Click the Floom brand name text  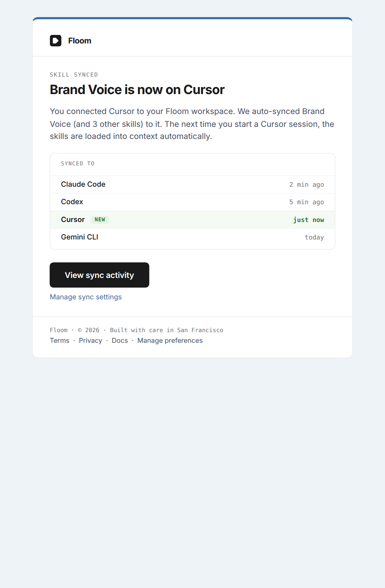point(79,41)
